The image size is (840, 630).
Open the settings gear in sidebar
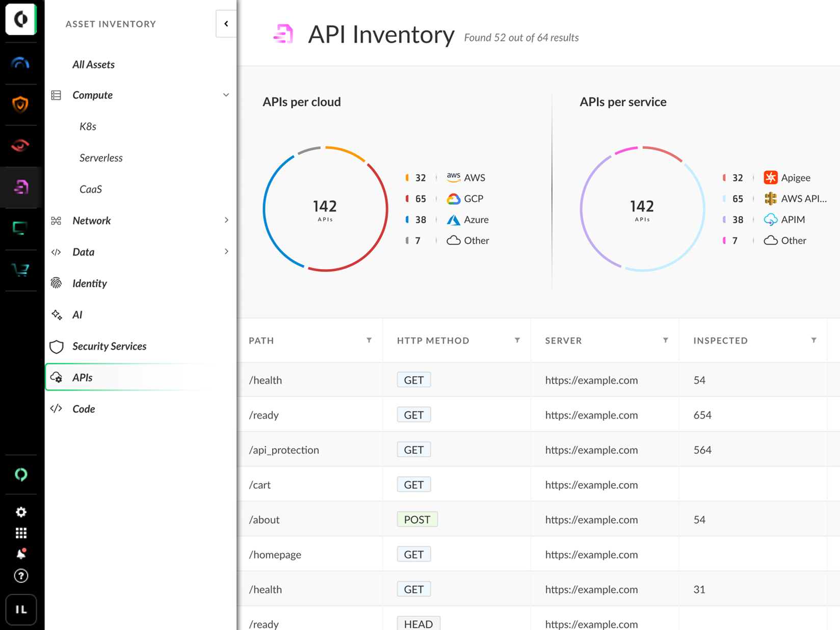click(x=20, y=512)
